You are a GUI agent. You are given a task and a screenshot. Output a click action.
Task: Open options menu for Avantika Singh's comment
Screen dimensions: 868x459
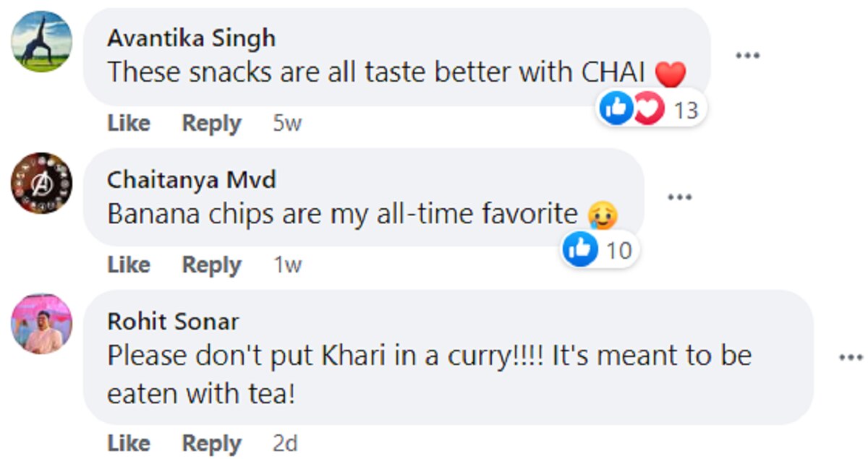point(746,56)
